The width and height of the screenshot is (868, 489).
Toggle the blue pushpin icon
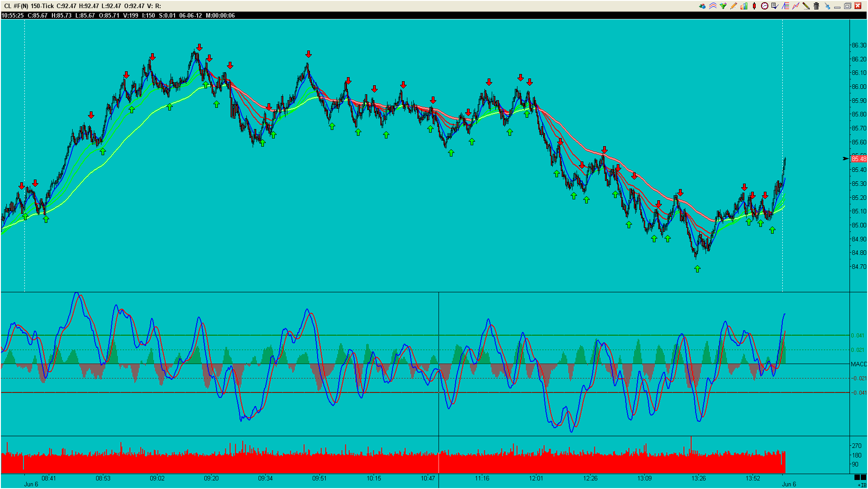click(827, 6)
